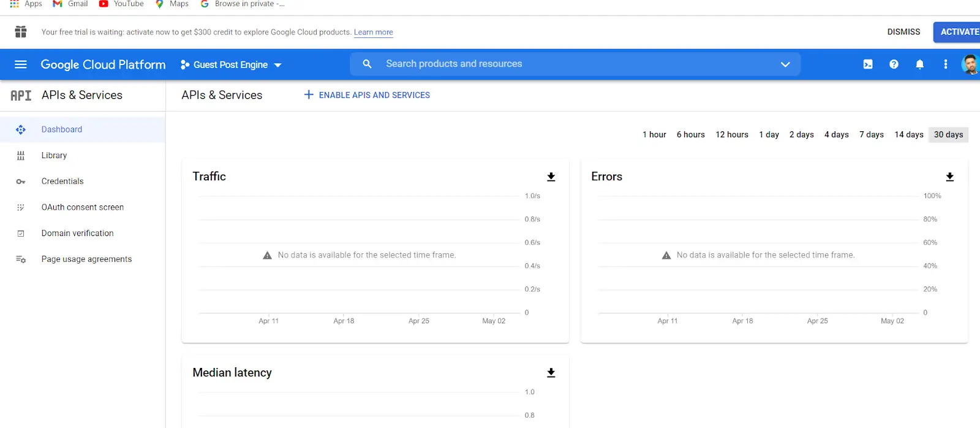This screenshot has height=428, width=980.
Task: Open the notifications bell
Action: (x=919, y=64)
